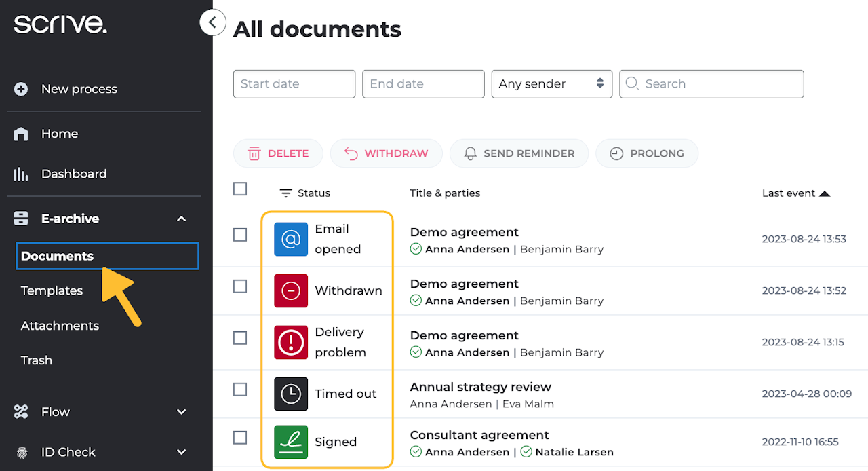The width and height of the screenshot is (868, 471).
Task: Click the blue Email opened status icon
Action: (x=291, y=239)
